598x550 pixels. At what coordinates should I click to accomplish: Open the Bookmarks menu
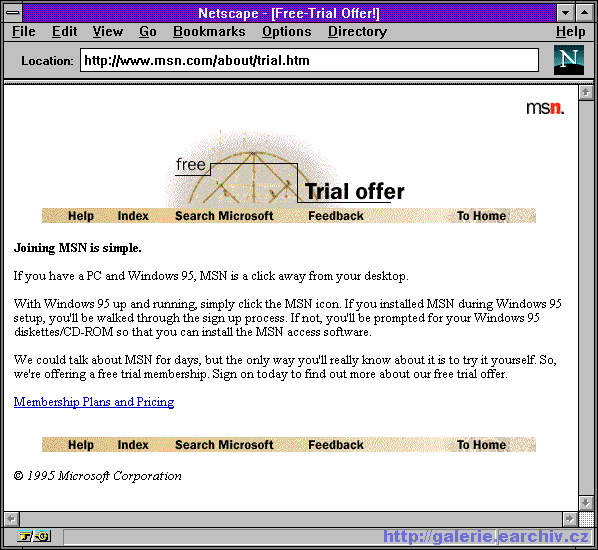(209, 31)
